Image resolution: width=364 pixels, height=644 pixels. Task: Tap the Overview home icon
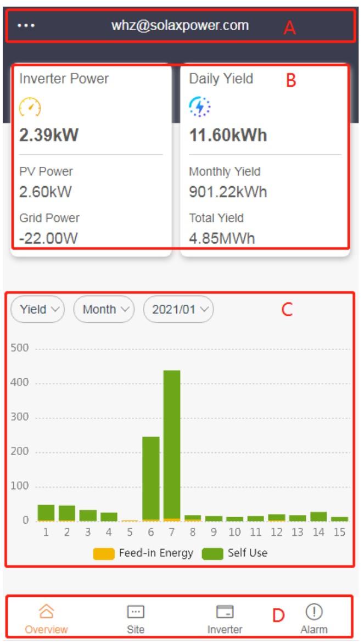click(47, 612)
